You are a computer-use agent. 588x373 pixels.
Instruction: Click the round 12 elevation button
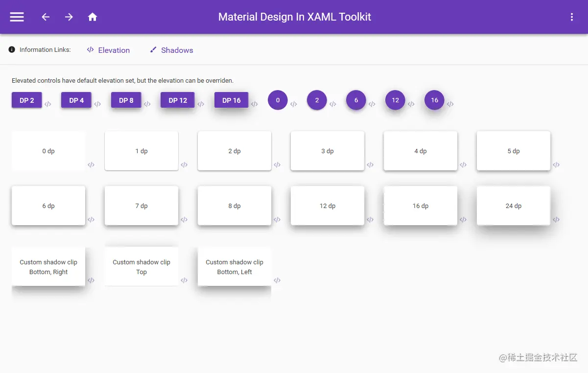(395, 100)
